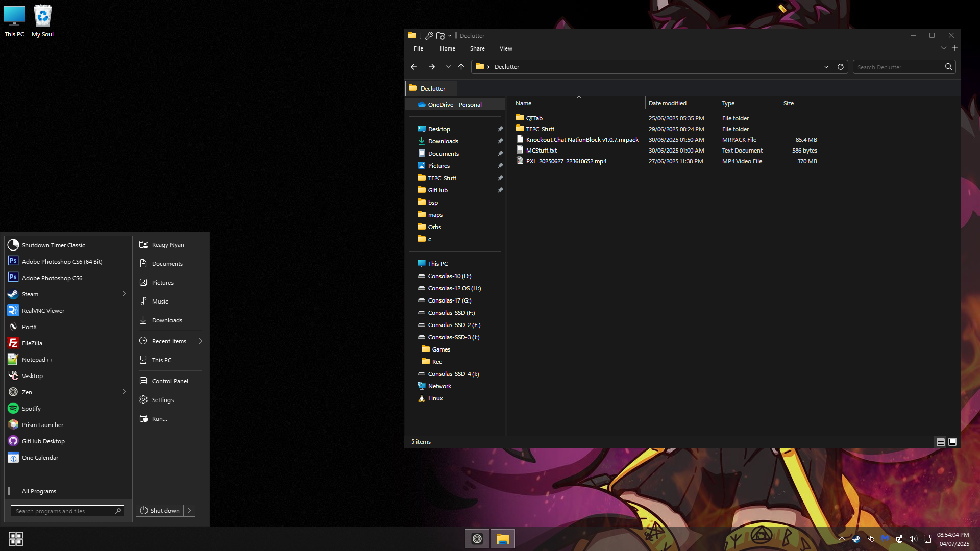Click the Explorer refresh button

[841, 67]
